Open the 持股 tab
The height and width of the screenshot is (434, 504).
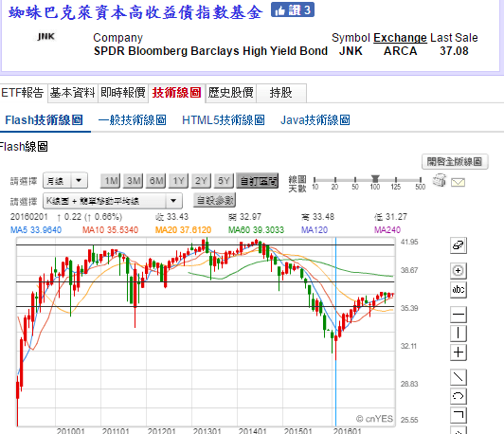[x=281, y=93]
